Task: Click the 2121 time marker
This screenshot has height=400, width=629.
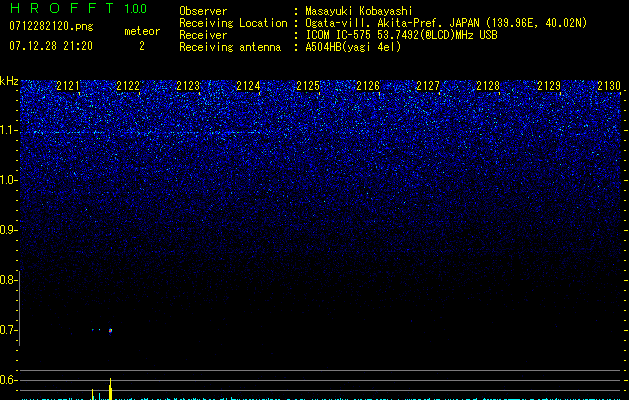Action: coord(68,86)
